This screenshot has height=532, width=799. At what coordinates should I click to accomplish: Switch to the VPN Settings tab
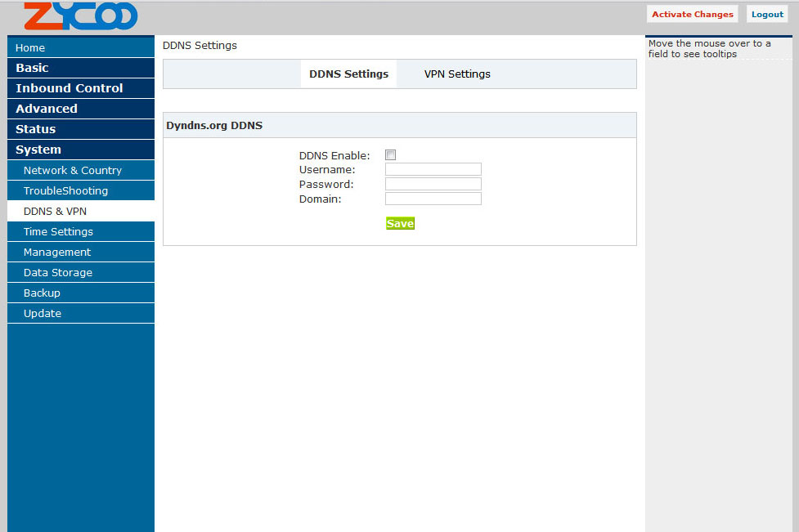[x=457, y=74]
